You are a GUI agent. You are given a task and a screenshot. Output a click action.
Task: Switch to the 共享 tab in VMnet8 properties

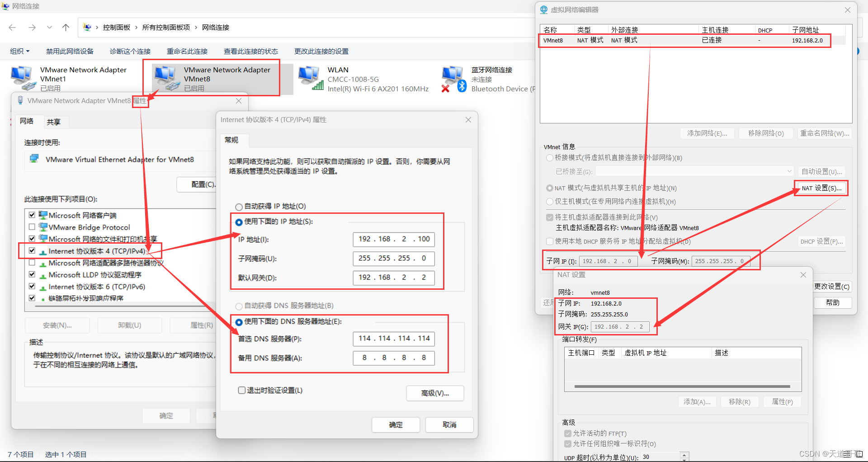coord(53,122)
